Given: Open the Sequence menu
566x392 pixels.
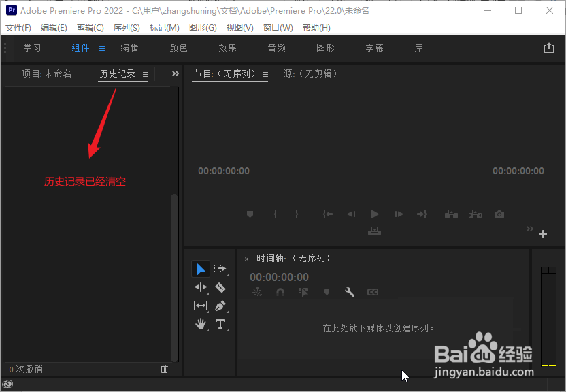Looking at the screenshot, I should click(x=127, y=28).
